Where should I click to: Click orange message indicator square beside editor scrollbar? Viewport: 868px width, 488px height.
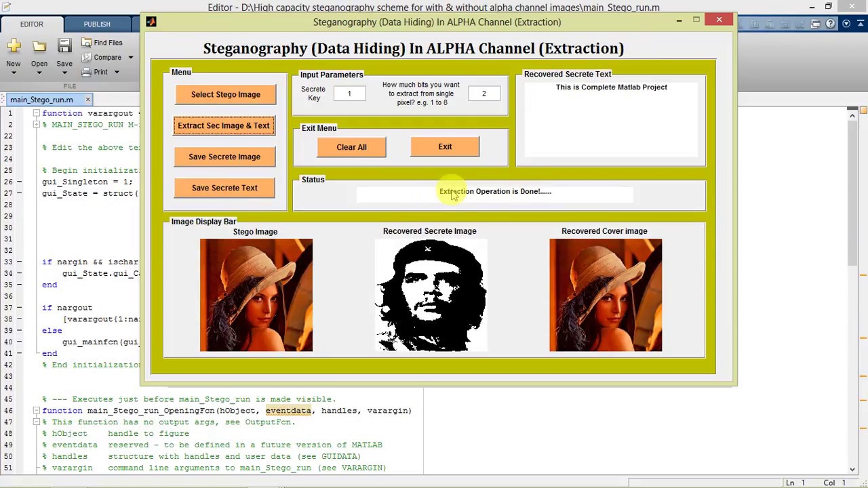[x=863, y=110]
